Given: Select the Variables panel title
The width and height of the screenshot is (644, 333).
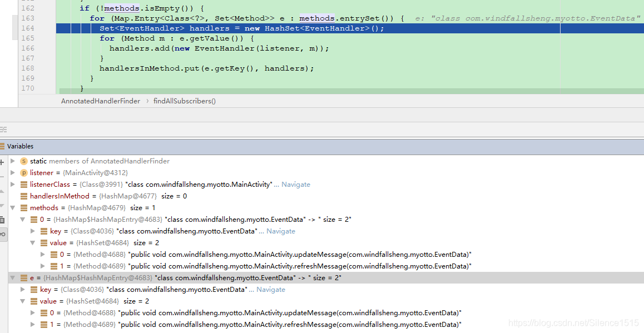Looking at the screenshot, I should coord(20,146).
